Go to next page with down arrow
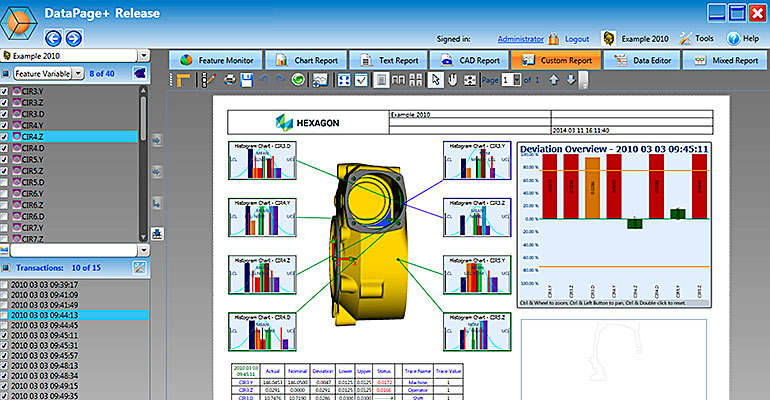Screen dimensions: 770x400 coord(570,80)
